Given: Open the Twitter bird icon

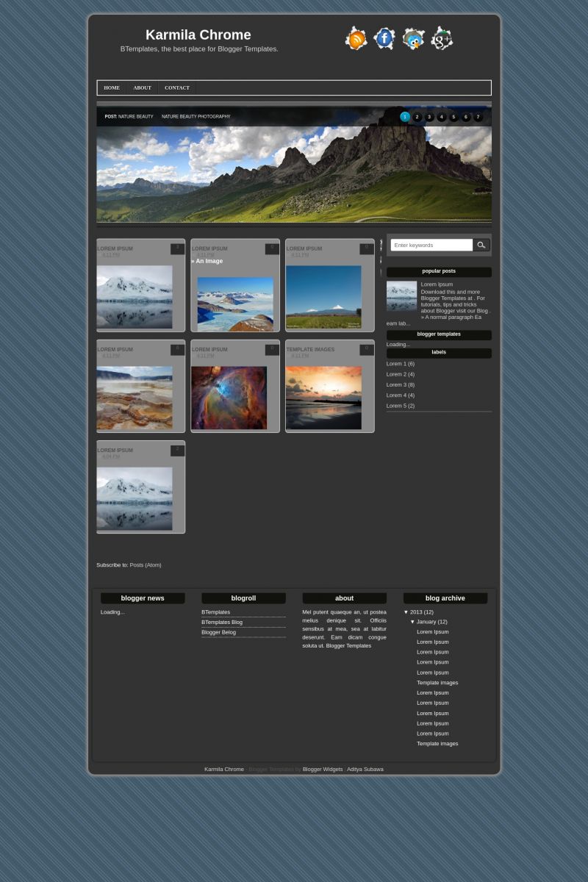Looking at the screenshot, I should [413, 38].
